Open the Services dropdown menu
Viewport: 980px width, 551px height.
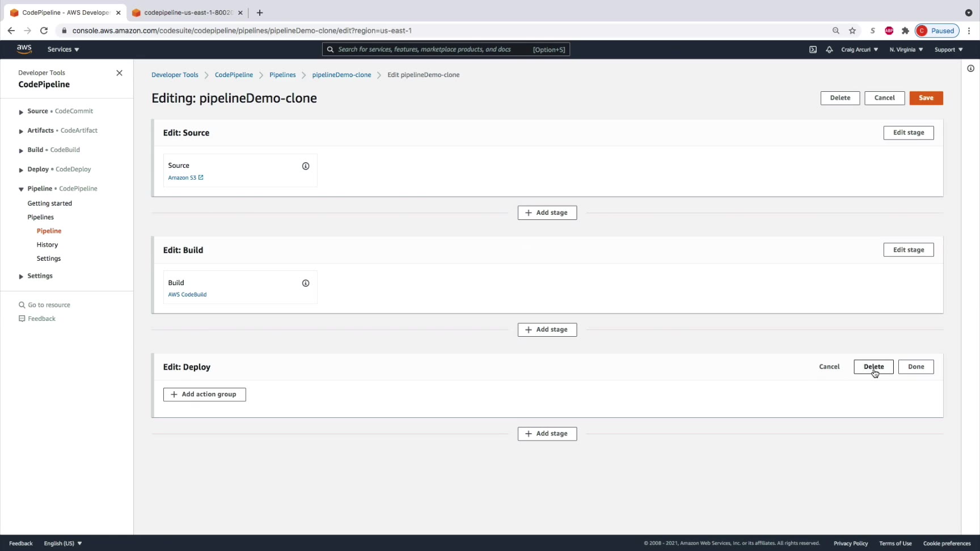[x=63, y=49]
